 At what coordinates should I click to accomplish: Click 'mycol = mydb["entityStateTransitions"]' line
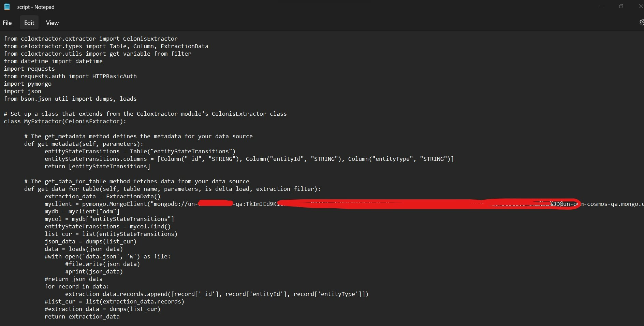pyautogui.click(x=109, y=219)
